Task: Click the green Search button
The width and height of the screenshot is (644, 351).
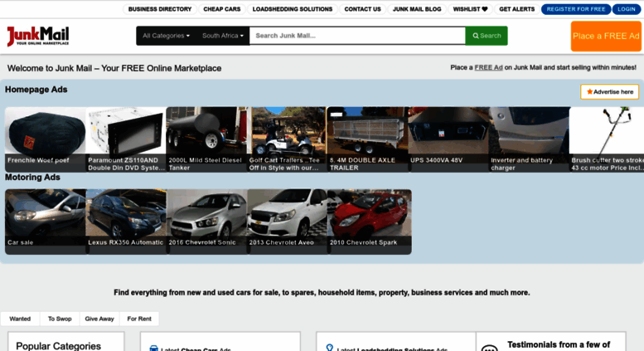Action: (487, 36)
